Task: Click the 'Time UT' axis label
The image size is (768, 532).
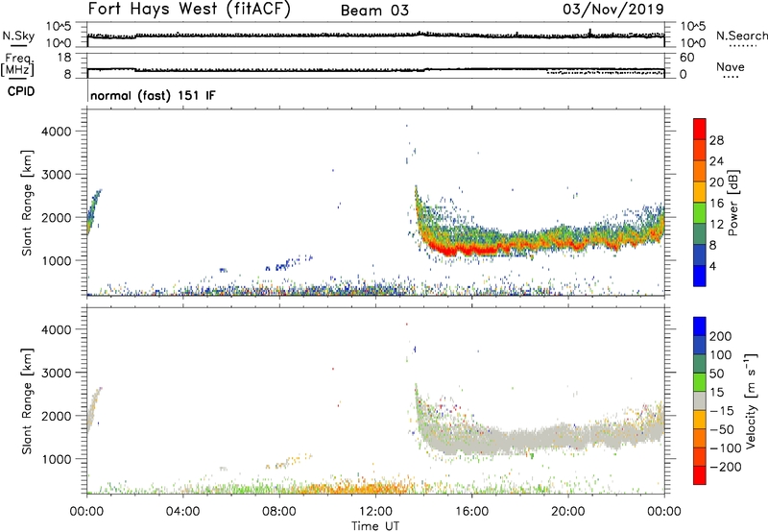Action: [x=375, y=526]
